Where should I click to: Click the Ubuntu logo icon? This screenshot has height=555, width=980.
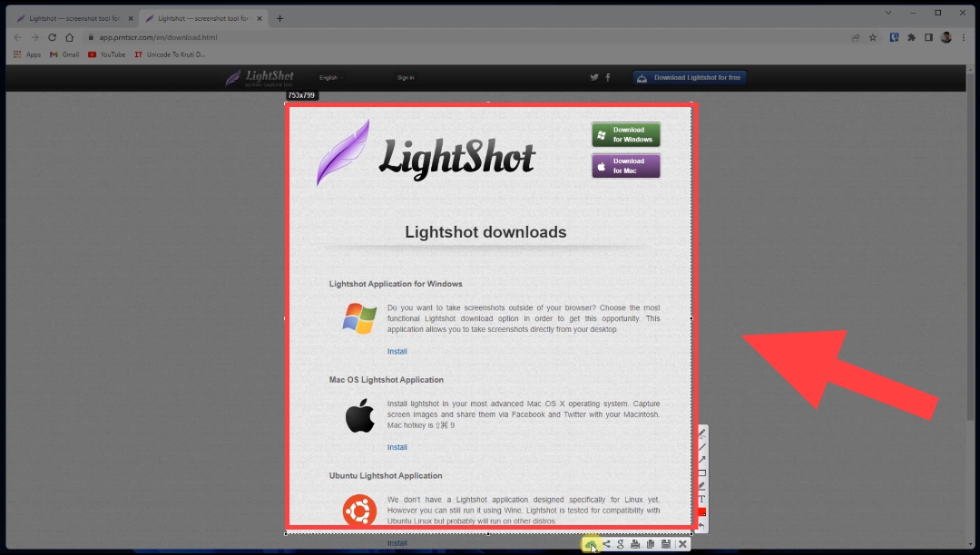[x=359, y=510]
